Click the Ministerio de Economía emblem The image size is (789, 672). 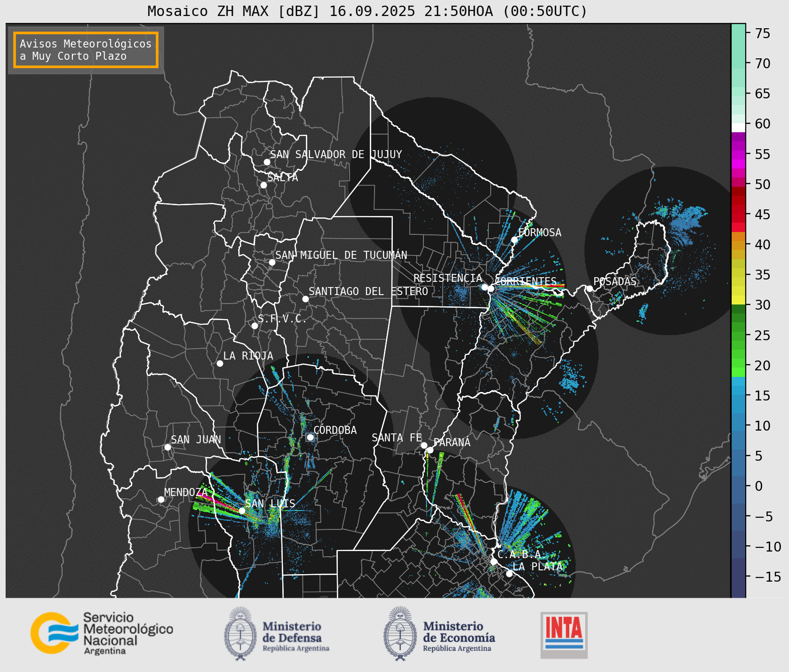pyautogui.click(x=401, y=633)
